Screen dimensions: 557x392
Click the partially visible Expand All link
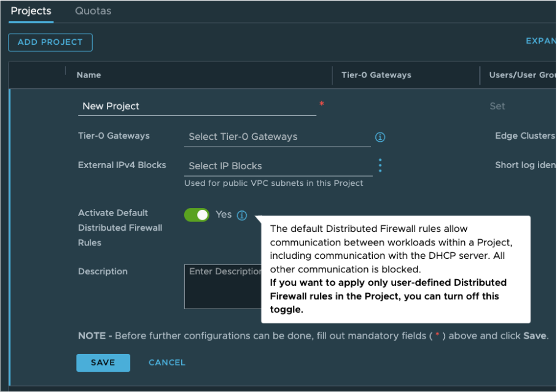pyautogui.click(x=540, y=41)
